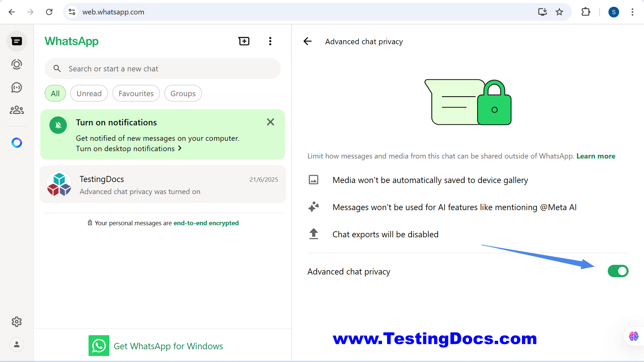Screen dimensions: 644x362
Task: Open the Learn more link
Action: (596, 156)
